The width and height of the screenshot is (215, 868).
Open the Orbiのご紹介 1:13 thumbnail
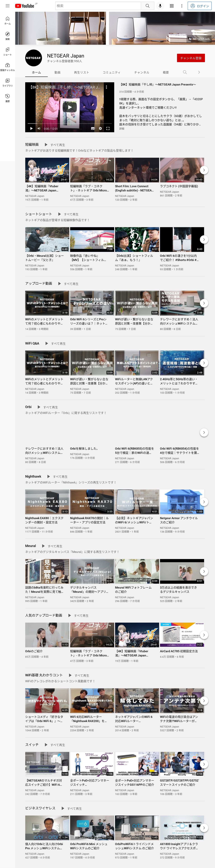pos(47,635)
